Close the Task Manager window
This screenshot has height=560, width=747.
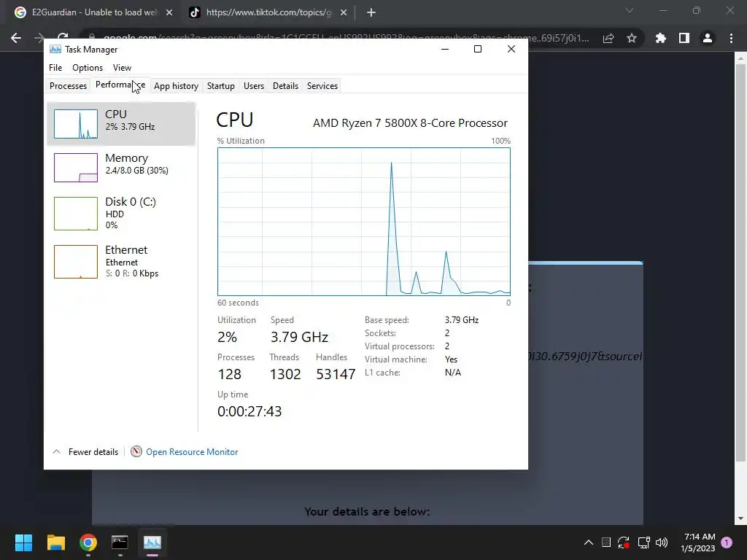[x=511, y=49]
